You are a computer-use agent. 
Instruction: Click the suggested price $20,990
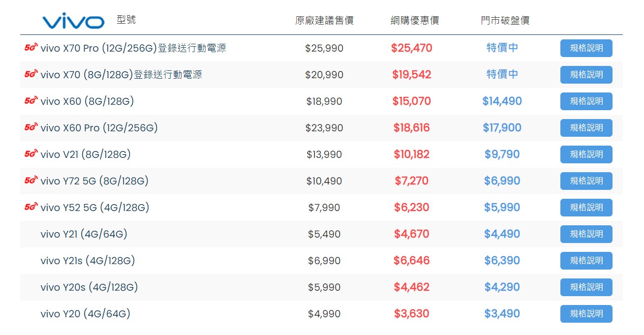(x=324, y=75)
